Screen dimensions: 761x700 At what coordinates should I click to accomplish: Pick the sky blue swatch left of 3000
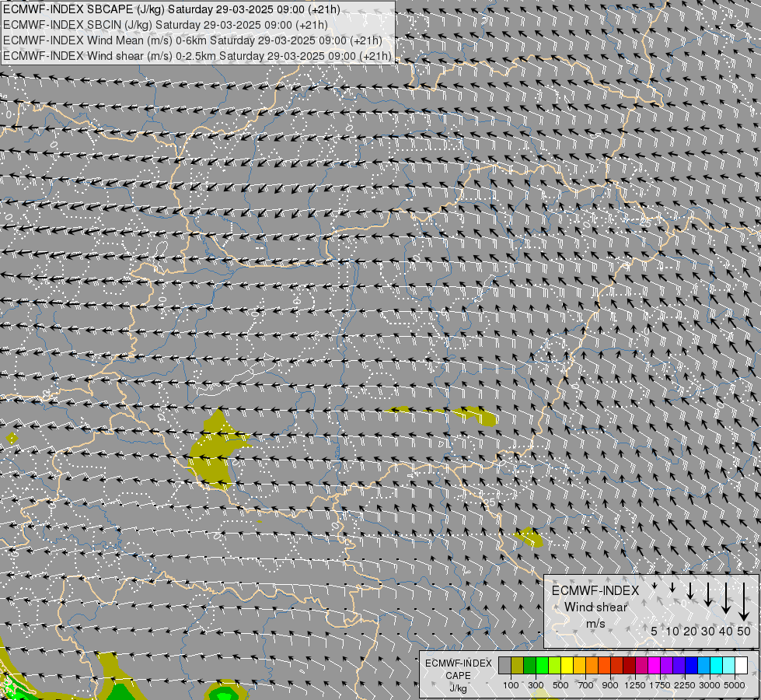click(x=703, y=665)
